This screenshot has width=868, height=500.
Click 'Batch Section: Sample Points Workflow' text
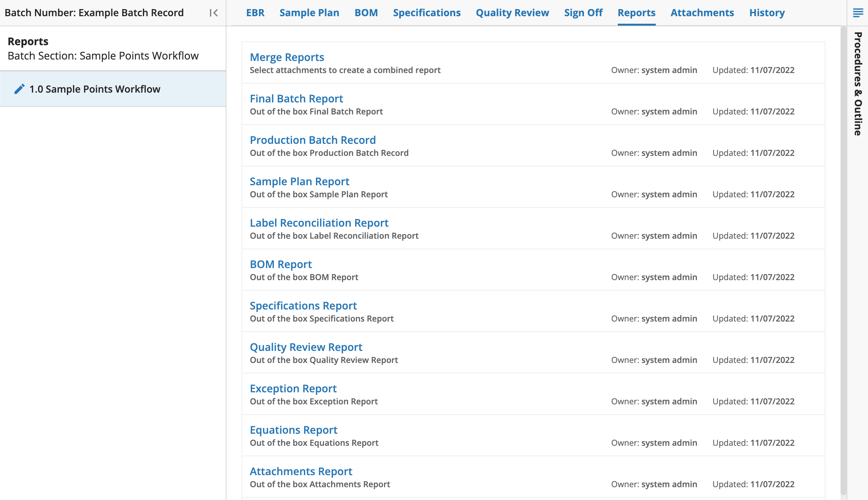click(103, 56)
